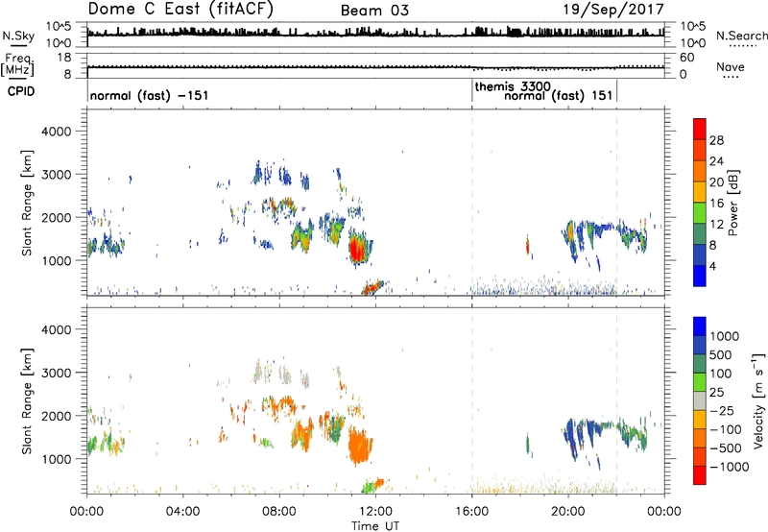Click the N.Sky noise trace plot

[x=375, y=35]
